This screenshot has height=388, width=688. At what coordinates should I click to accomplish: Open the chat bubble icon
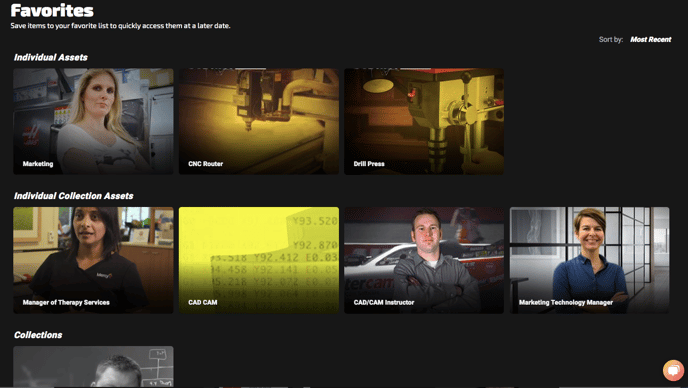[673, 370]
